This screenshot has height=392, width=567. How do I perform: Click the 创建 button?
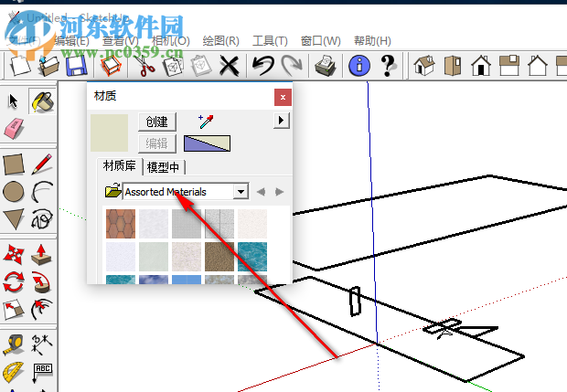(x=157, y=122)
